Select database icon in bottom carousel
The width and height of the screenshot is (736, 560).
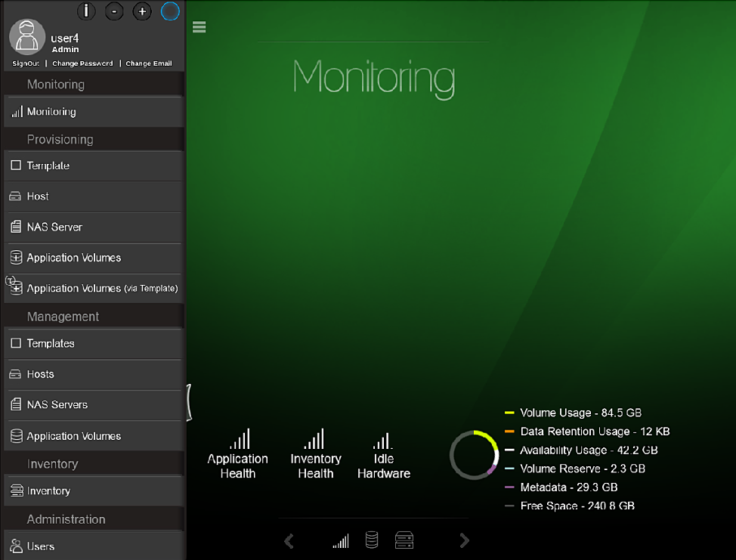372,540
